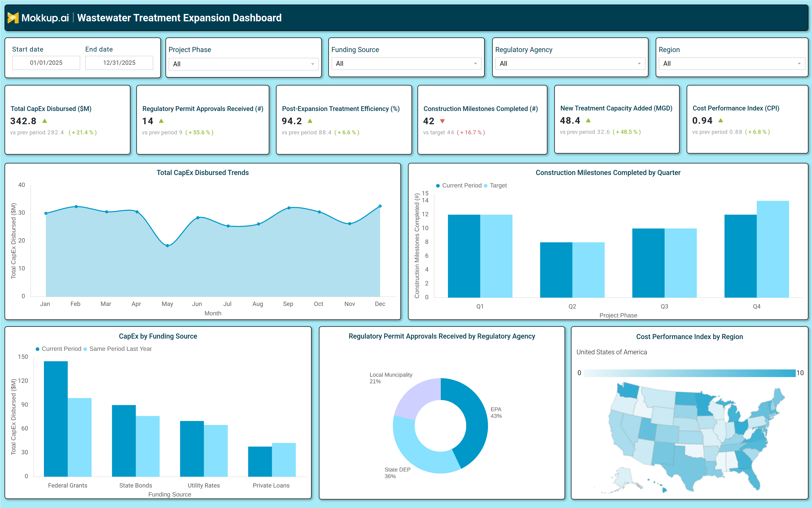Click the May data point on CapEx trend
This screenshot has height=508, width=812.
(167, 246)
